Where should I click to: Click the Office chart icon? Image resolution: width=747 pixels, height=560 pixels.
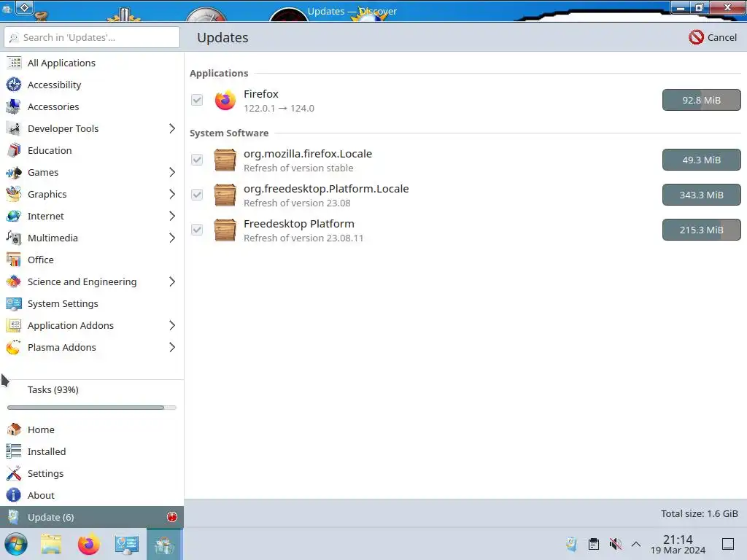14,260
